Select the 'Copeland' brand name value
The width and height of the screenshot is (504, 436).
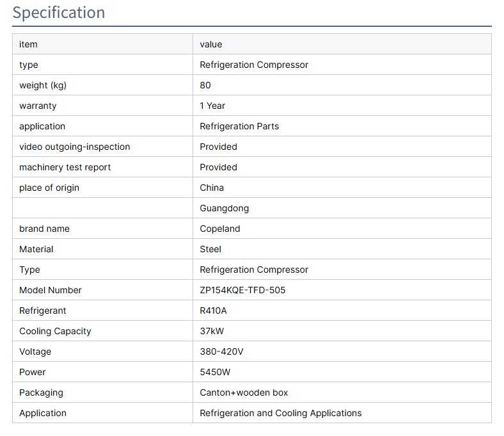(220, 229)
